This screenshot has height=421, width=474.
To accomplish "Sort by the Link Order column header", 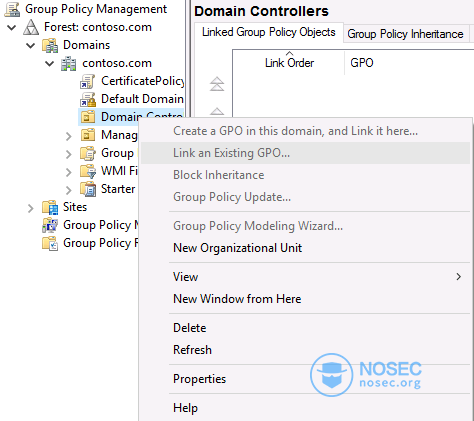I will 289,63.
